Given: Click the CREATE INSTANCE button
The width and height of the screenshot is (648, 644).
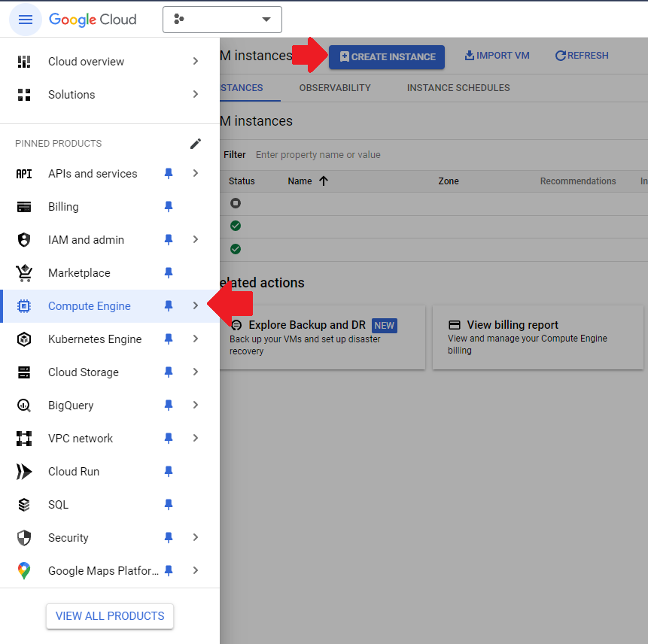Looking at the screenshot, I should (x=386, y=56).
